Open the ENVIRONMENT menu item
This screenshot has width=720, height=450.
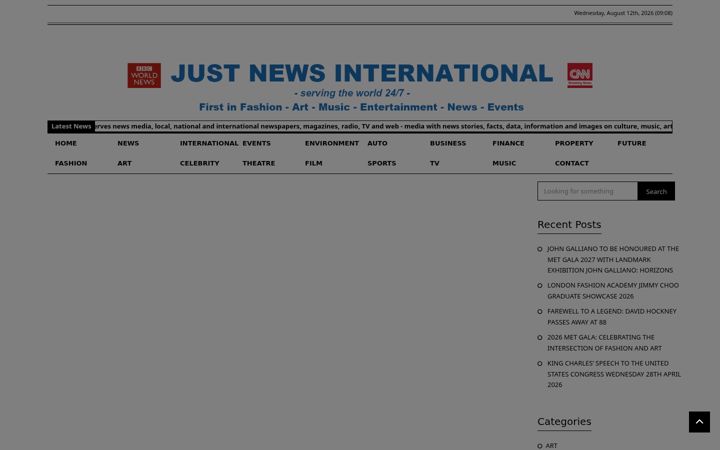332,143
